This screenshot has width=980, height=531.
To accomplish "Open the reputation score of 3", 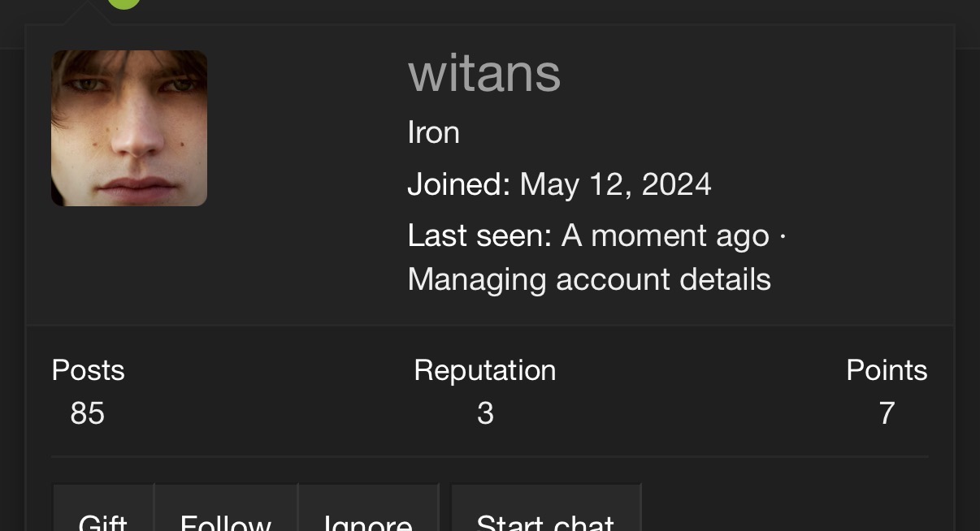I will [485, 413].
